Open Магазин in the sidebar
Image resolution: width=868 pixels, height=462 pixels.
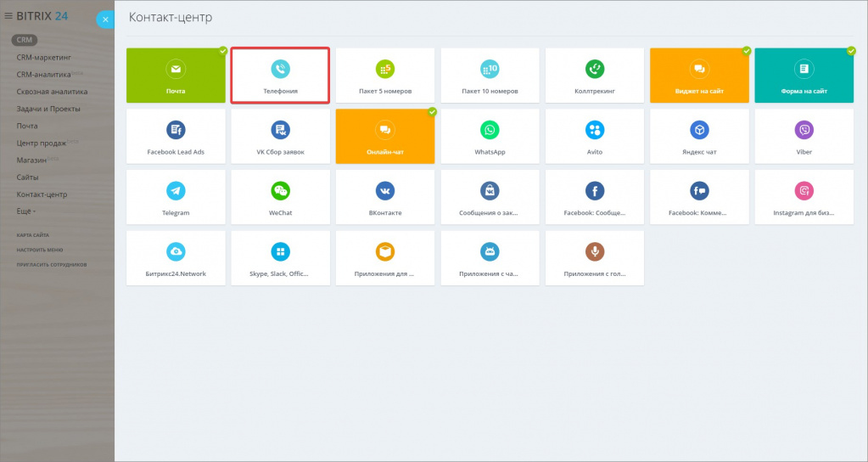coord(31,161)
